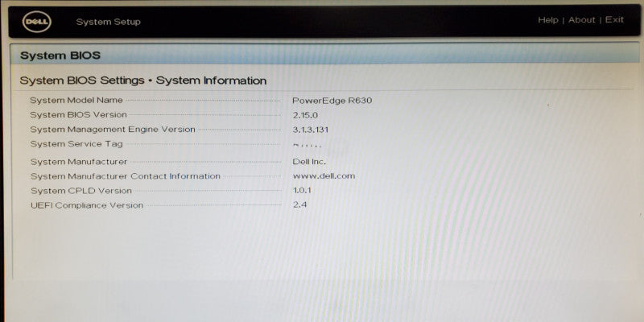The height and width of the screenshot is (322, 644).
Task: Select the 2.15.0 BIOS version value
Action: pyautogui.click(x=305, y=115)
